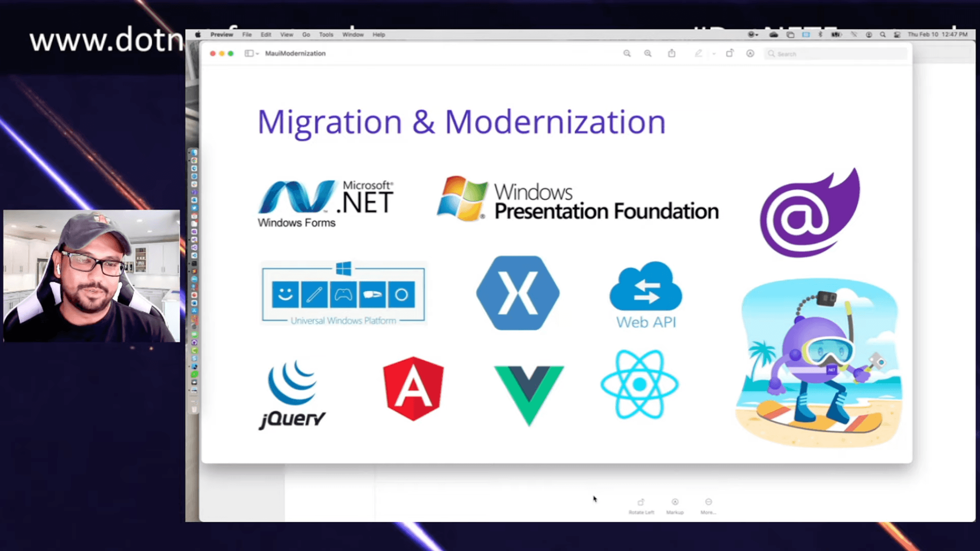Open the Share button in Preview toolbar

point(672,53)
